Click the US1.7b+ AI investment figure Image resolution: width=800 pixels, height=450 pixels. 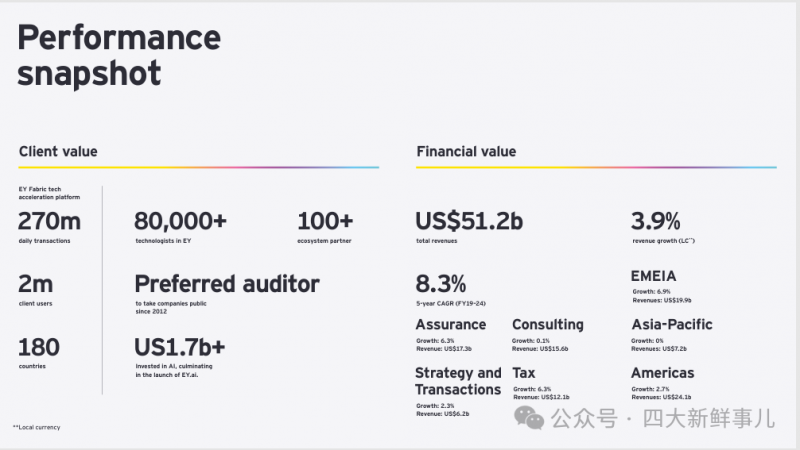click(x=180, y=347)
